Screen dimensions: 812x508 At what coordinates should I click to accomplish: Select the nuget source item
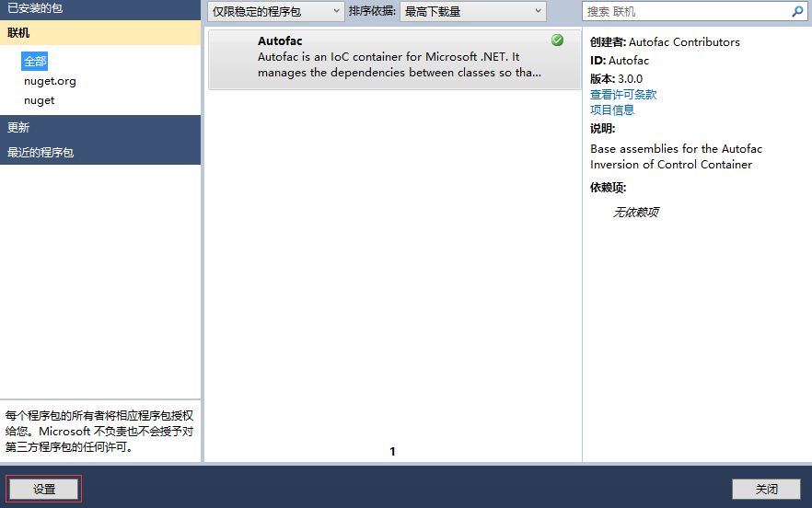point(39,100)
